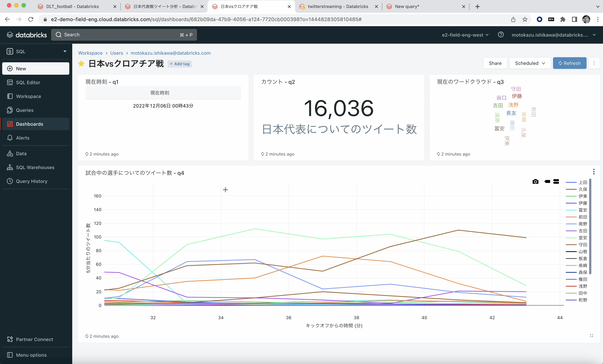Click the red 久保 legend color swatch
603x364 pixels.
pos(571,189)
